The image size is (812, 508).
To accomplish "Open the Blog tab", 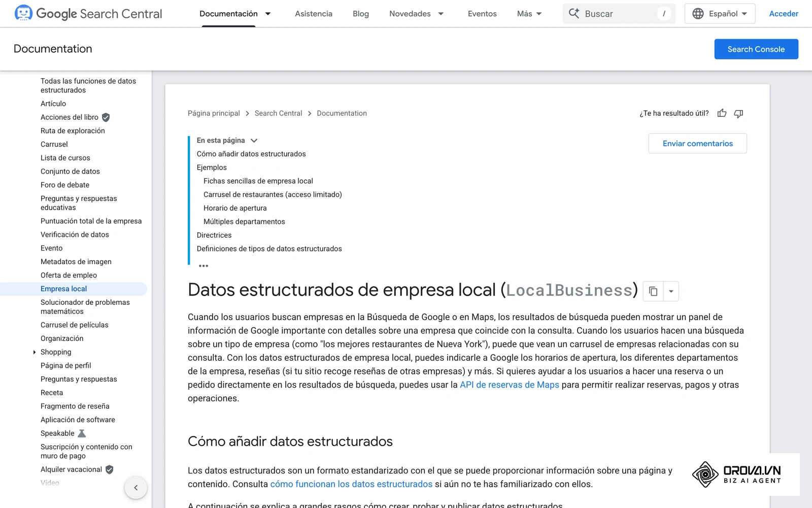I will point(361,14).
